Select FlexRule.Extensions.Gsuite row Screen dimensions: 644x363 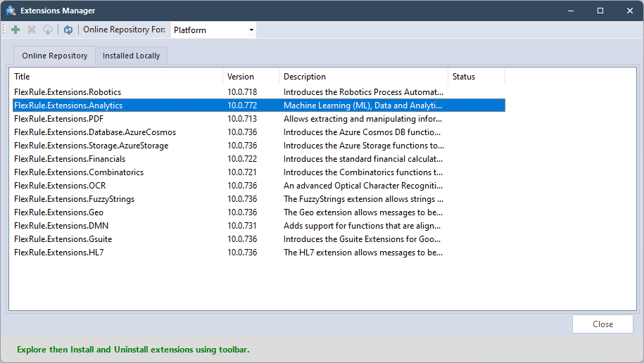pyautogui.click(x=259, y=239)
